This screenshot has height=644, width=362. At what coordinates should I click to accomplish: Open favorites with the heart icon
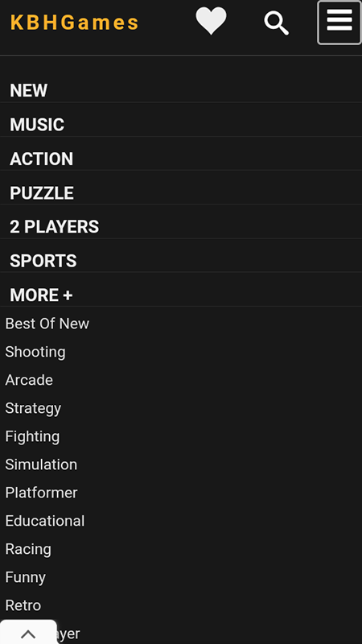(211, 22)
